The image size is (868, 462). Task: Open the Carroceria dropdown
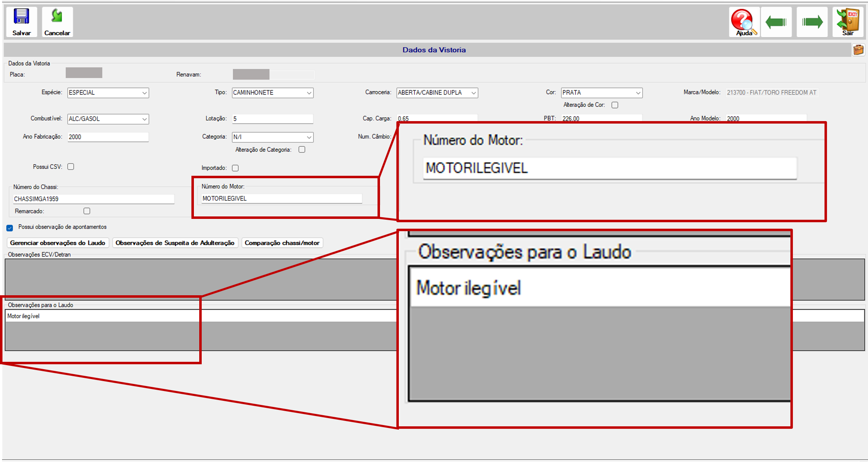pos(437,93)
